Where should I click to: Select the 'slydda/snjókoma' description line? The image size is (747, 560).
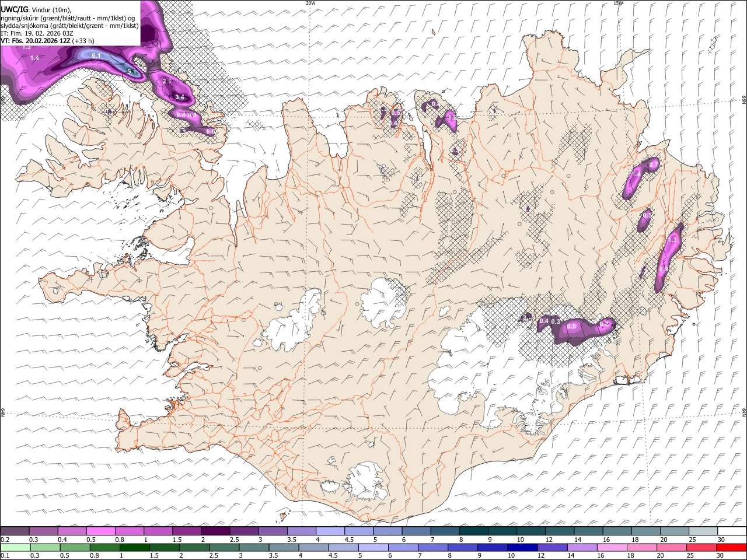point(69,26)
